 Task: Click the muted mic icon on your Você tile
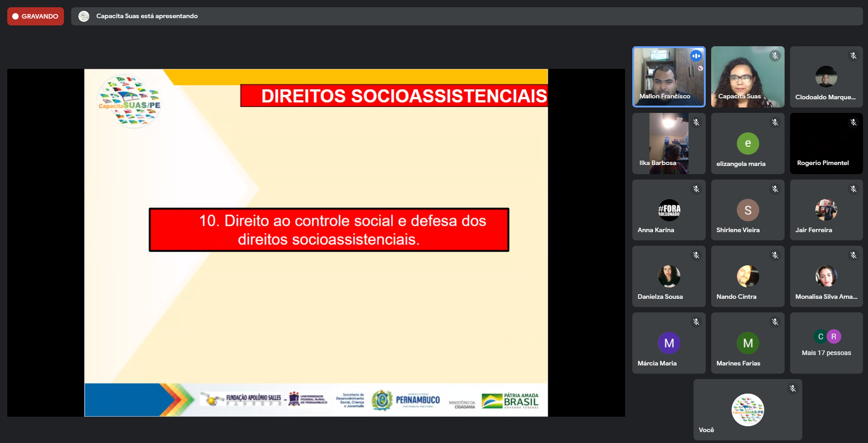(x=792, y=389)
